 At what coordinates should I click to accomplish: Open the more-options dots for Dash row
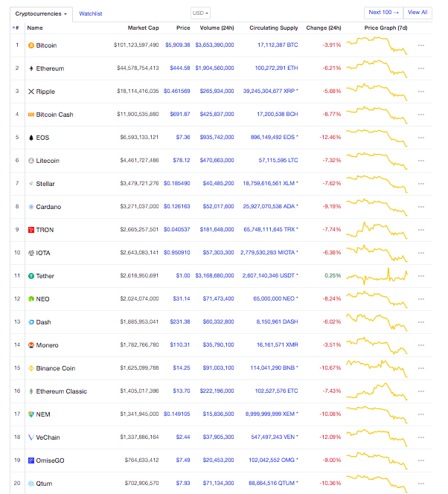click(x=421, y=322)
